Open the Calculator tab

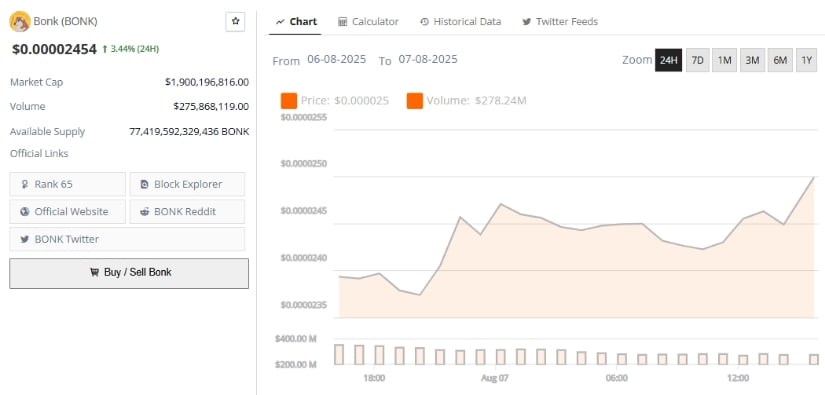368,22
